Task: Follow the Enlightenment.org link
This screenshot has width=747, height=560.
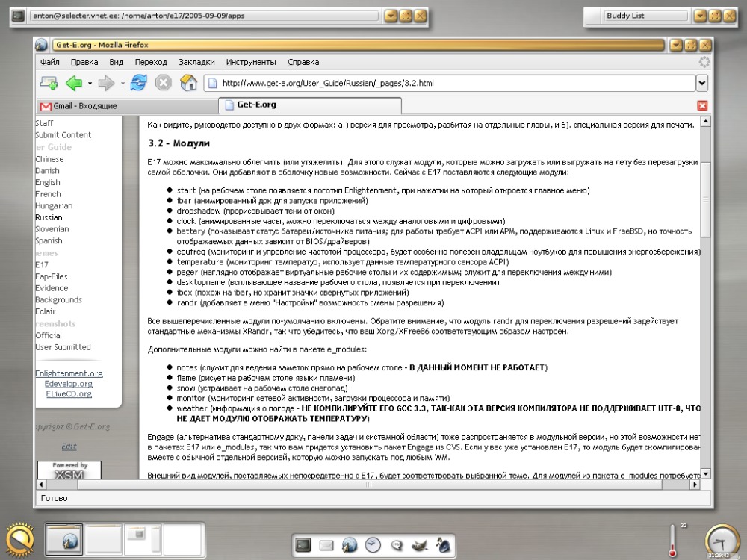Action: [69, 373]
